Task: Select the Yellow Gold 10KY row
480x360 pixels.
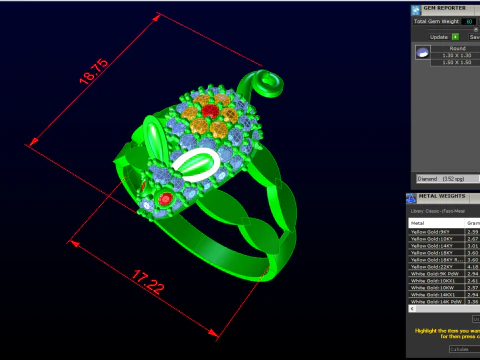Action: tap(444, 239)
